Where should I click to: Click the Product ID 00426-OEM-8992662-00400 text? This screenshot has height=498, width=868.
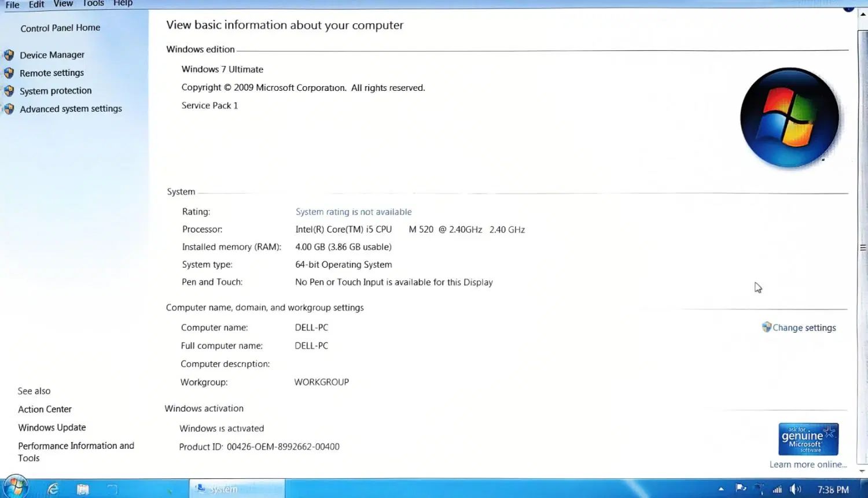pyautogui.click(x=259, y=447)
